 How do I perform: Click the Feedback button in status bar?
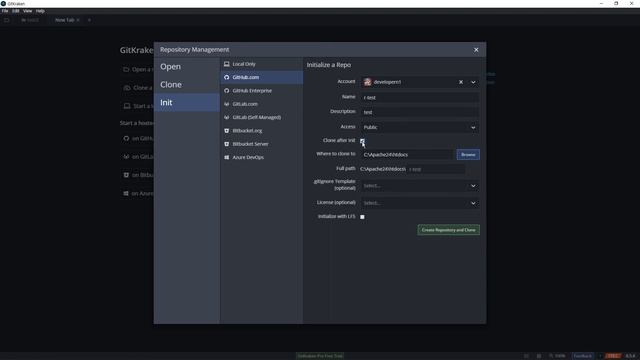point(582,356)
